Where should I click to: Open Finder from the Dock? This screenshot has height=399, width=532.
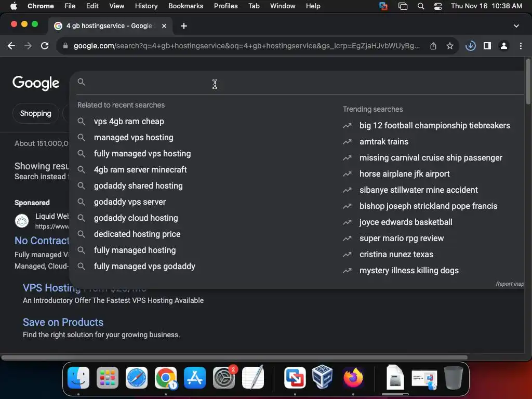pyautogui.click(x=78, y=378)
